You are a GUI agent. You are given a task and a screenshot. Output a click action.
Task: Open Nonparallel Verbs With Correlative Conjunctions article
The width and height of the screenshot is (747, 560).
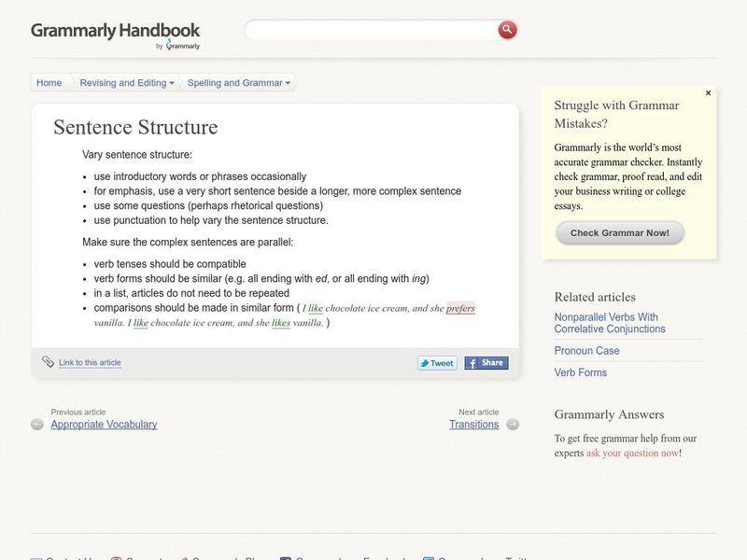coord(610,323)
